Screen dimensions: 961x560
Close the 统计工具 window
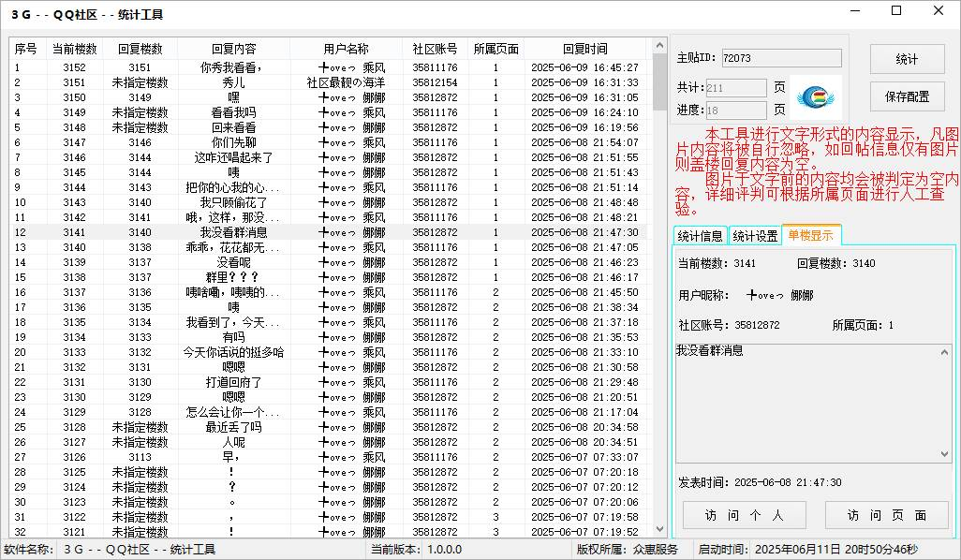(x=939, y=10)
